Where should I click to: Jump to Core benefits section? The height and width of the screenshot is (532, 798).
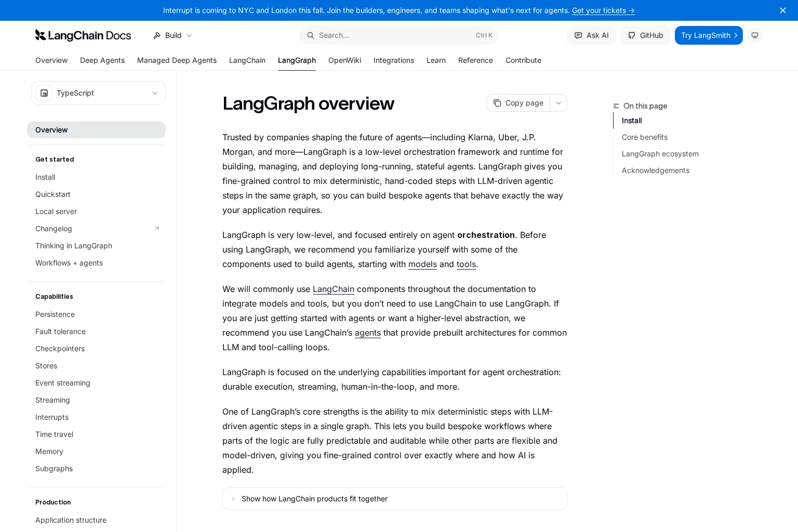tap(645, 137)
